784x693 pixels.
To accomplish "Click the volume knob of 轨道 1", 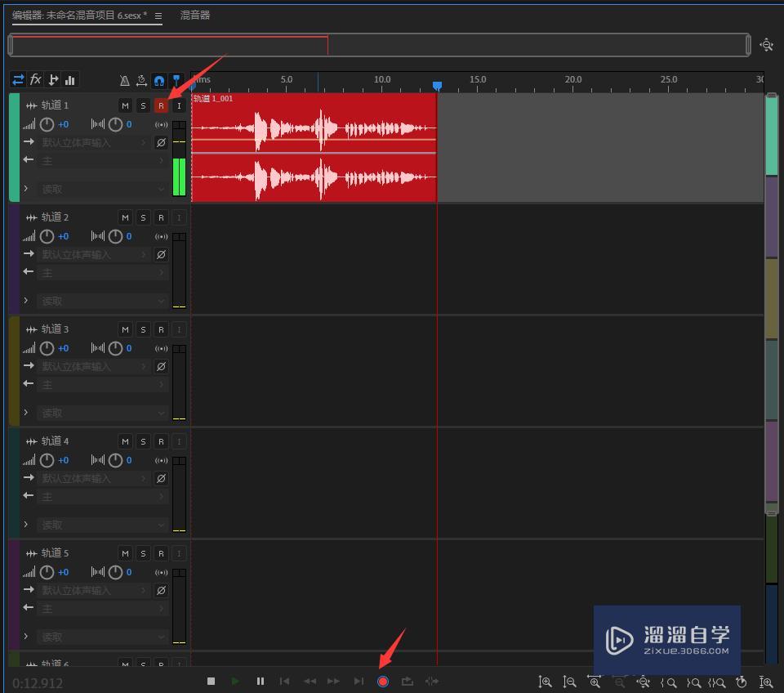I will pos(47,124).
